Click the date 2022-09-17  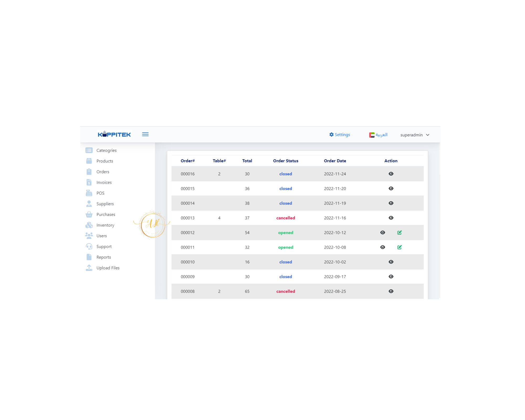point(335,277)
